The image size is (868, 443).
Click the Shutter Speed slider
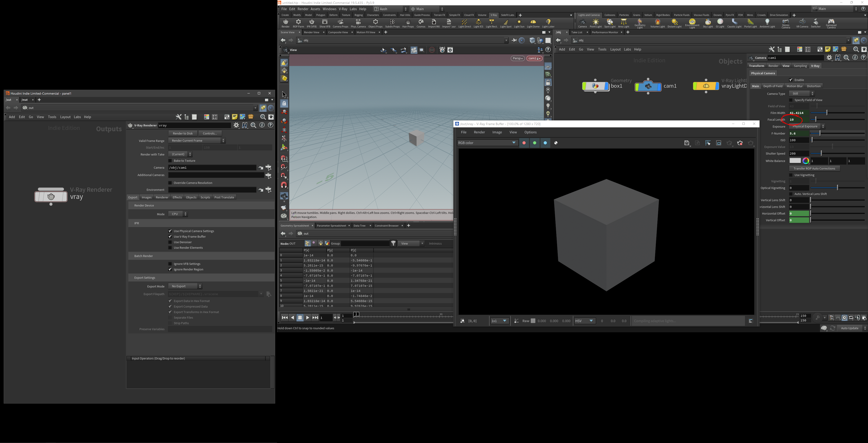pyautogui.click(x=837, y=154)
